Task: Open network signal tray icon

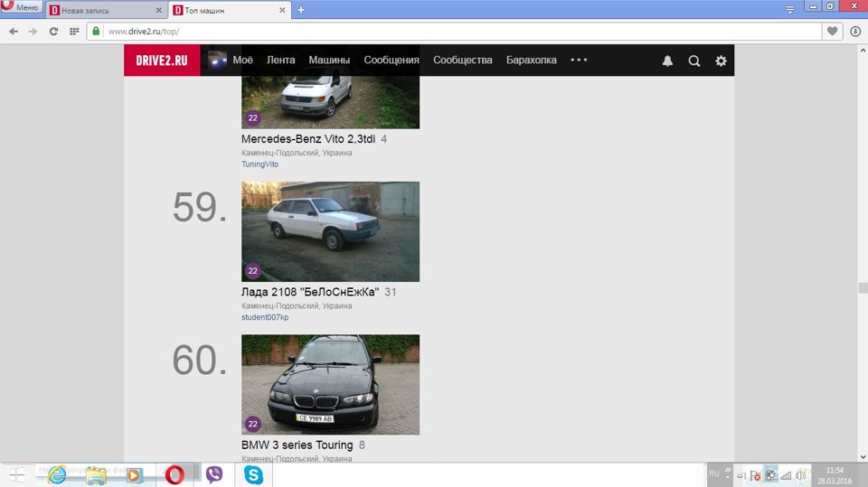Action: point(786,475)
